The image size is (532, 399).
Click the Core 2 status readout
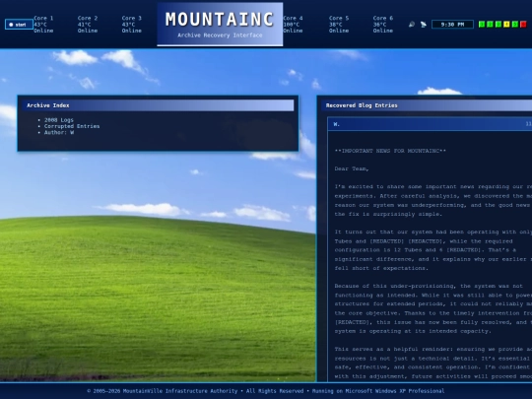88,25
